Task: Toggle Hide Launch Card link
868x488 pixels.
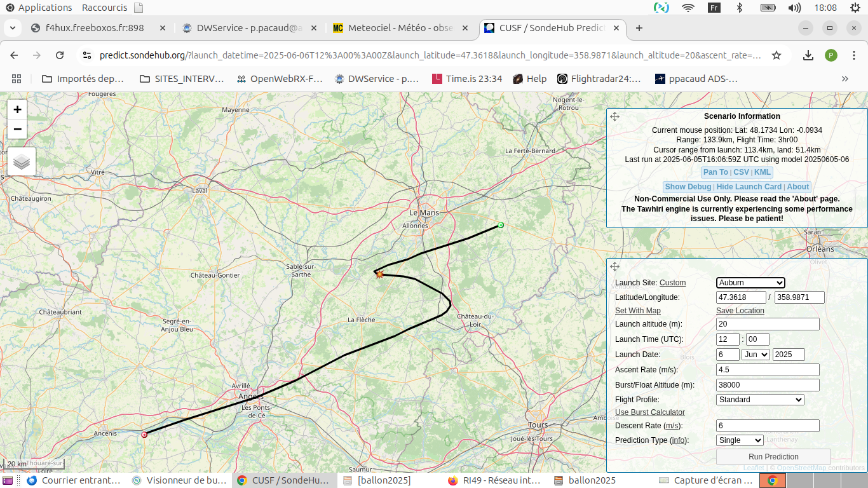Action: (x=749, y=187)
